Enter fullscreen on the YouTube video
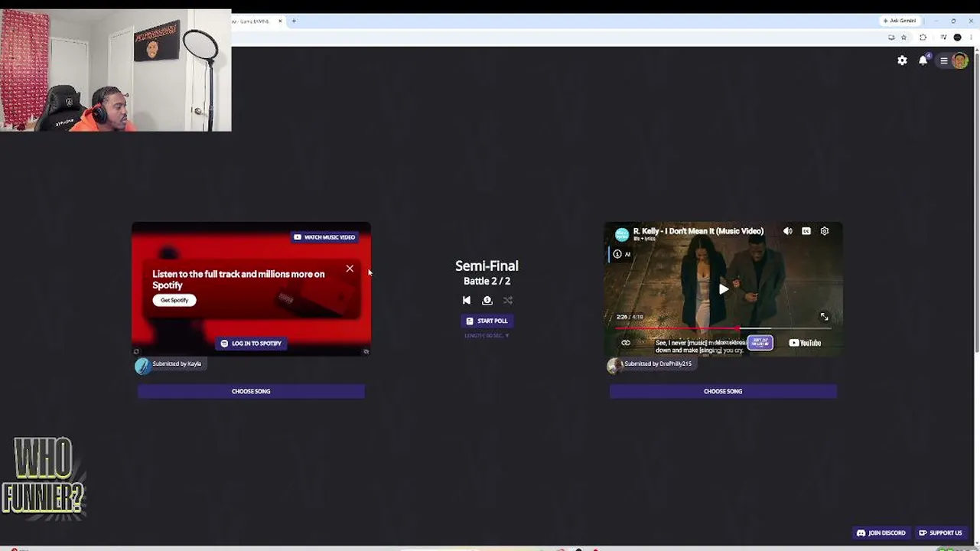The image size is (980, 551). (824, 317)
